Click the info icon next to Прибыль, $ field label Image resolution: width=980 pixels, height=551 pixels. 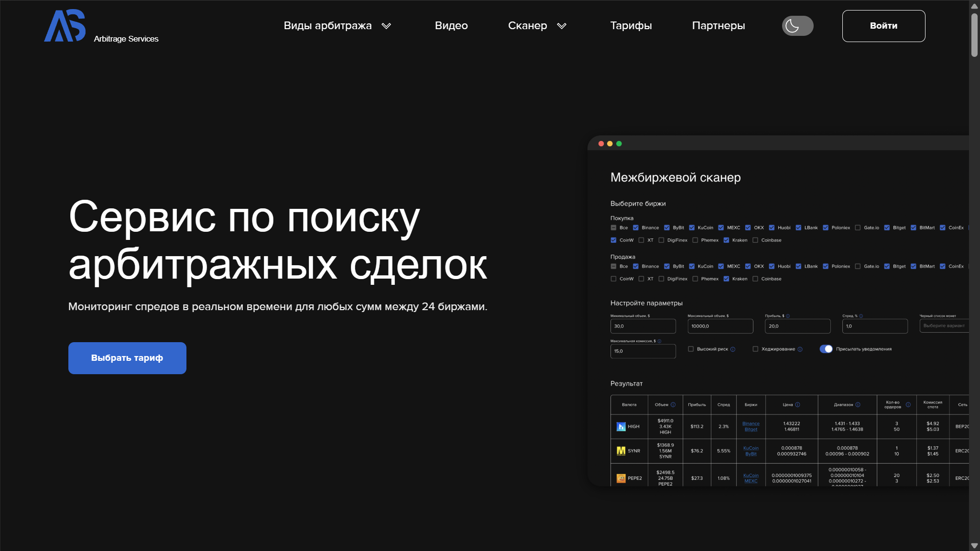click(788, 316)
